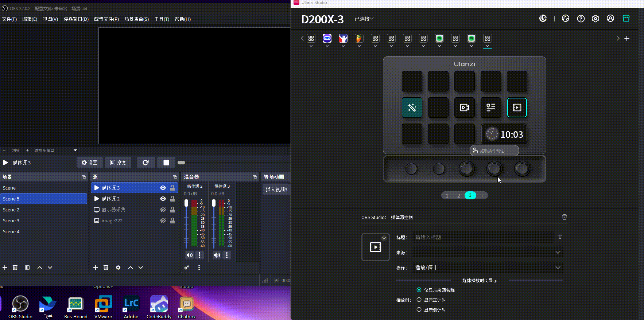644x320 pixels.
Task: Select the clock key showing 10:03
Action: click(x=504, y=134)
